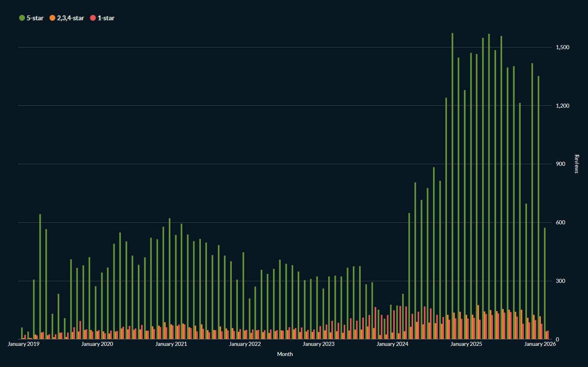Click the green bar at January 2019

[x=22, y=333]
